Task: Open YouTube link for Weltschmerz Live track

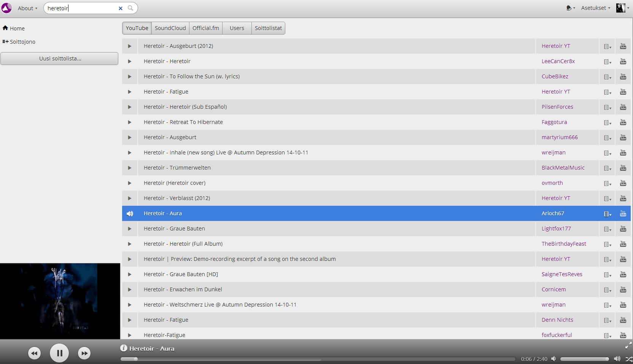Action: click(623, 305)
